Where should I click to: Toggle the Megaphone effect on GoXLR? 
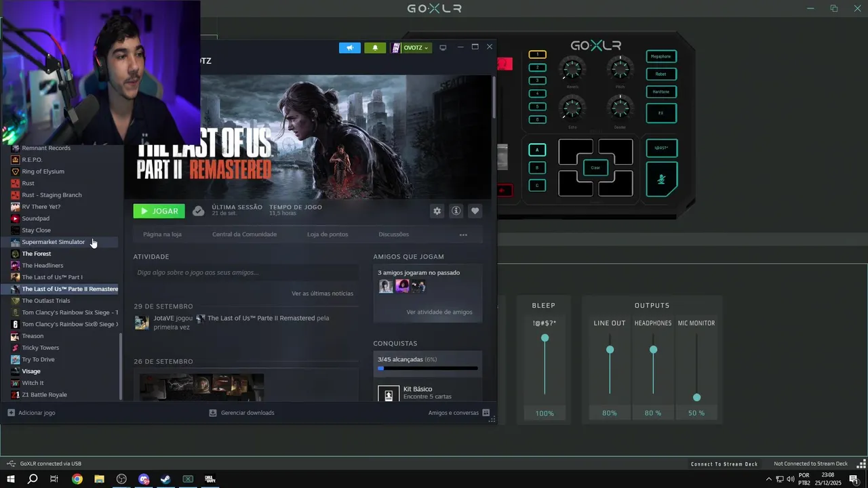(661, 56)
